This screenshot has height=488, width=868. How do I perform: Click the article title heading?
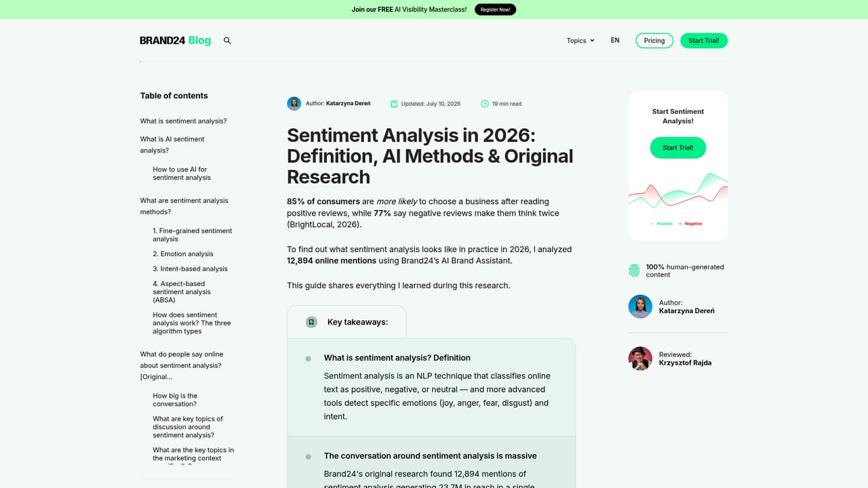[430, 156]
